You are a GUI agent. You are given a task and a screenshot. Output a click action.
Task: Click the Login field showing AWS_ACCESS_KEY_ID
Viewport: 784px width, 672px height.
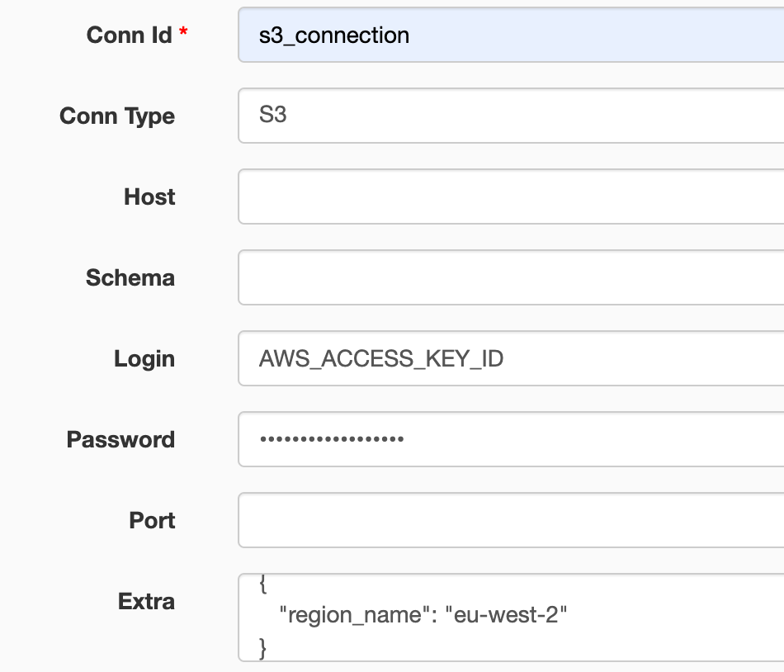click(495, 358)
